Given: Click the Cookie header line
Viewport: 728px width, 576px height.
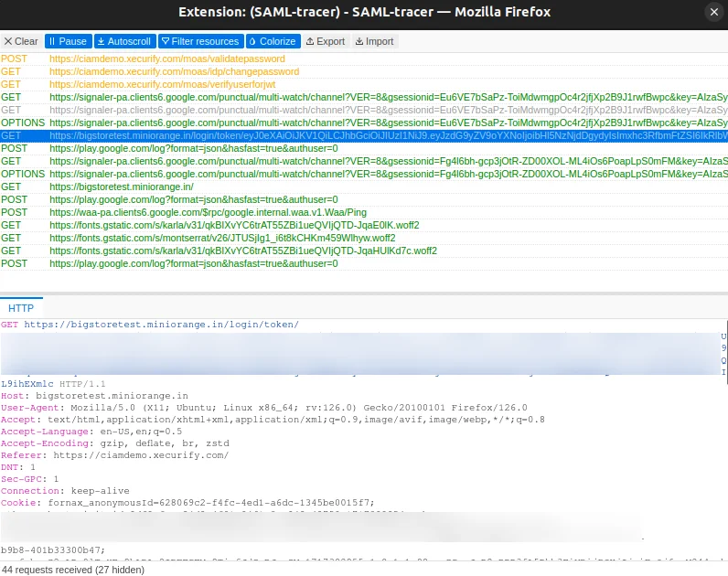Looking at the screenshot, I should pos(187,503).
